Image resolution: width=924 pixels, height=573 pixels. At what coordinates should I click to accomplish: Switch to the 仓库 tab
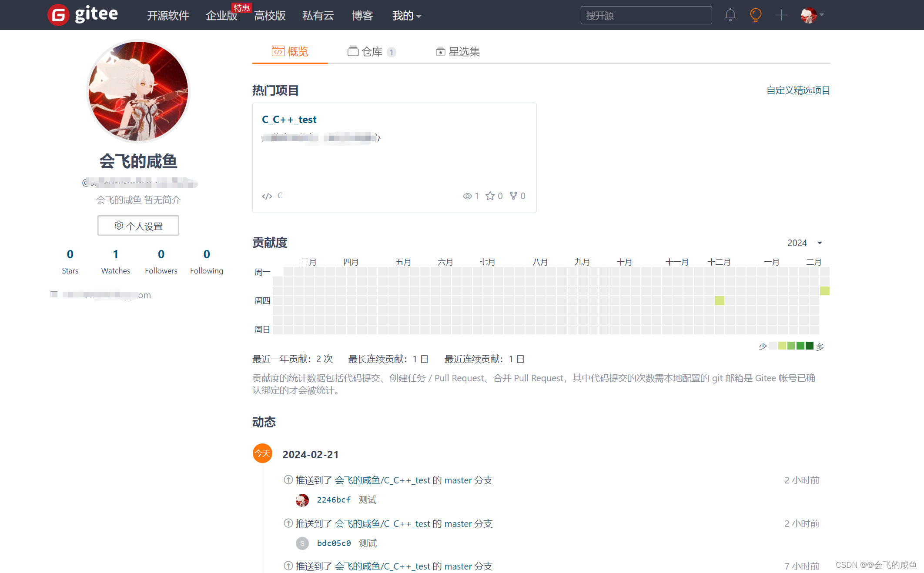[372, 52]
